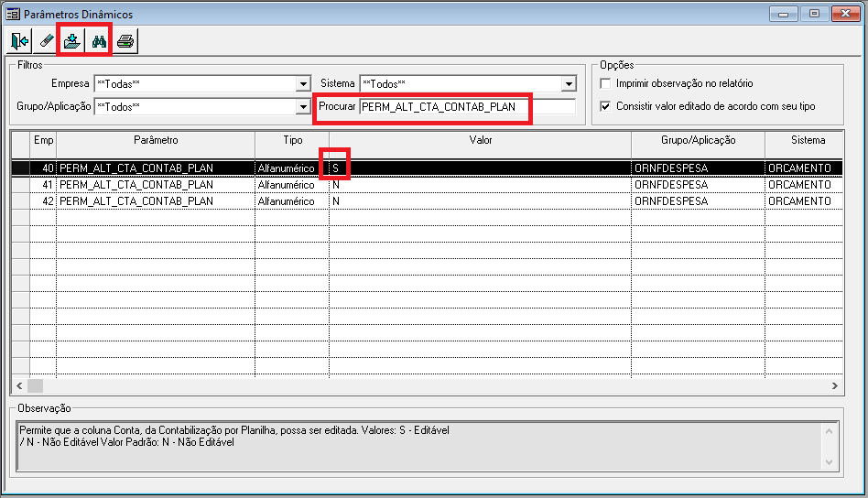Click the Emp column header
The width and height of the screenshot is (868, 498).
[43, 146]
